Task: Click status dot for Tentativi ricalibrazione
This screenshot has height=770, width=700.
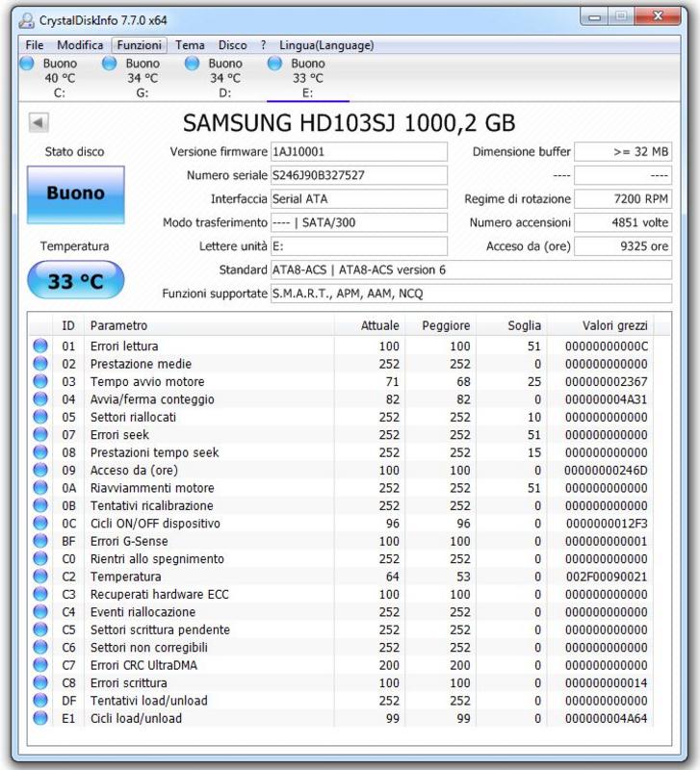Action: [x=40, y=505]
